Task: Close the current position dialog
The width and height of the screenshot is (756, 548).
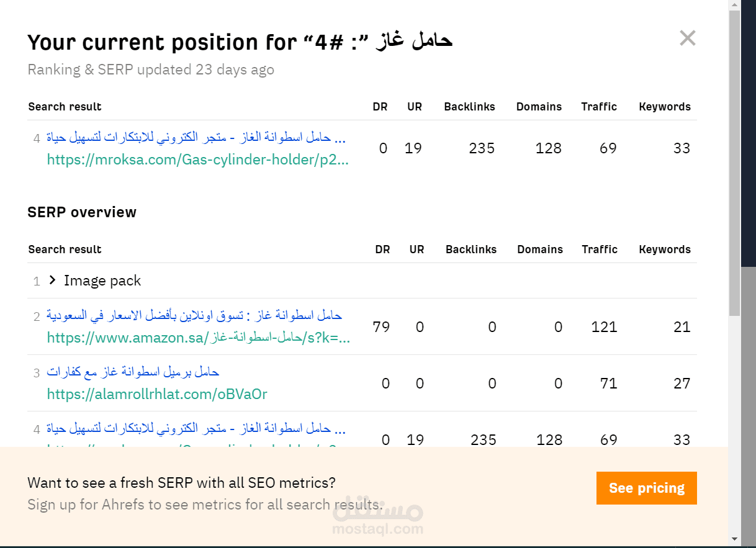Action: (687, 38)
